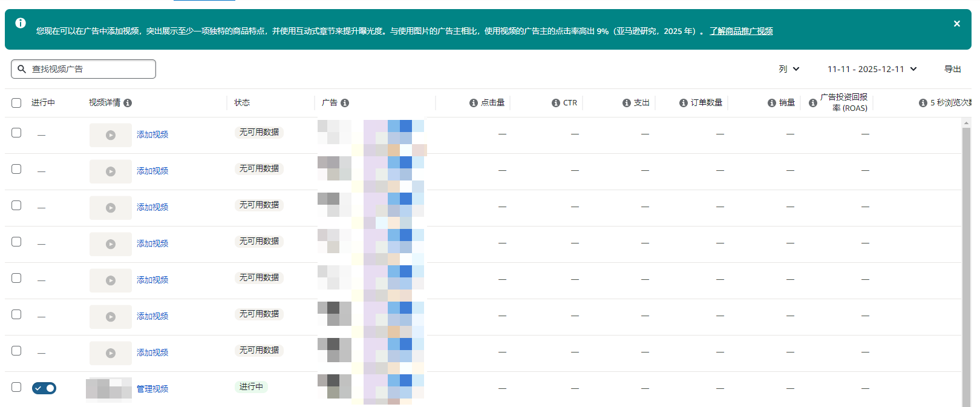Turn off the active toggle in last row

(x=44, y=388)
